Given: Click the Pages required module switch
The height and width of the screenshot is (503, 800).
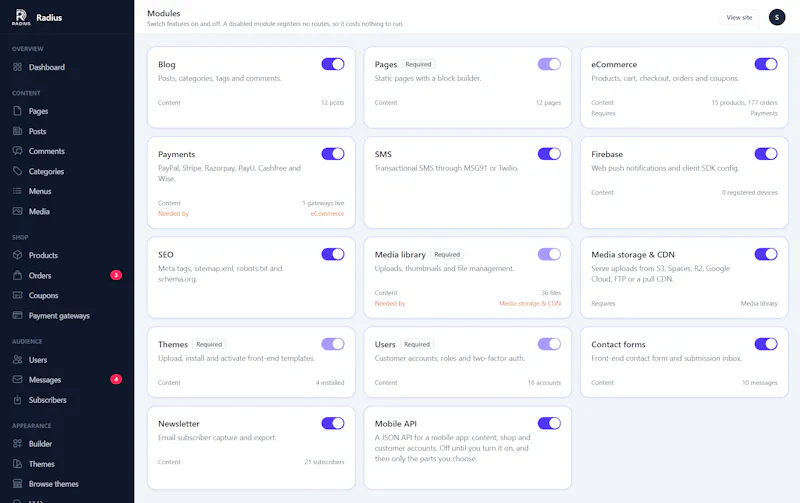Looking at the screenshot, I should [549, 64].
